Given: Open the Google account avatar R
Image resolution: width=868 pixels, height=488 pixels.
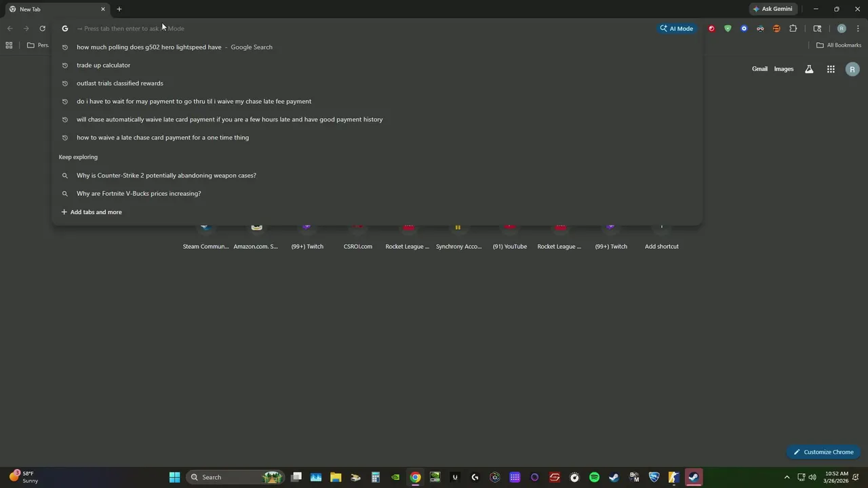Looking at the screenshot, I should point(852,69).
